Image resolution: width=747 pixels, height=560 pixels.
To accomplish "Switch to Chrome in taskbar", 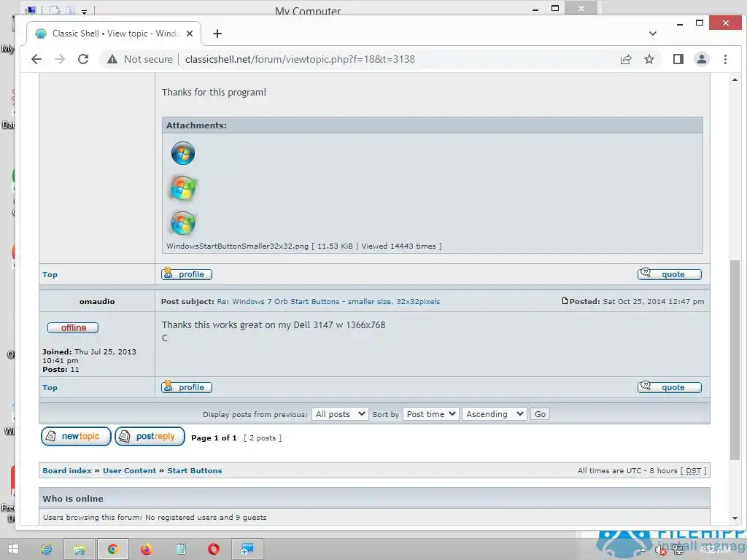I will (113, 549).
